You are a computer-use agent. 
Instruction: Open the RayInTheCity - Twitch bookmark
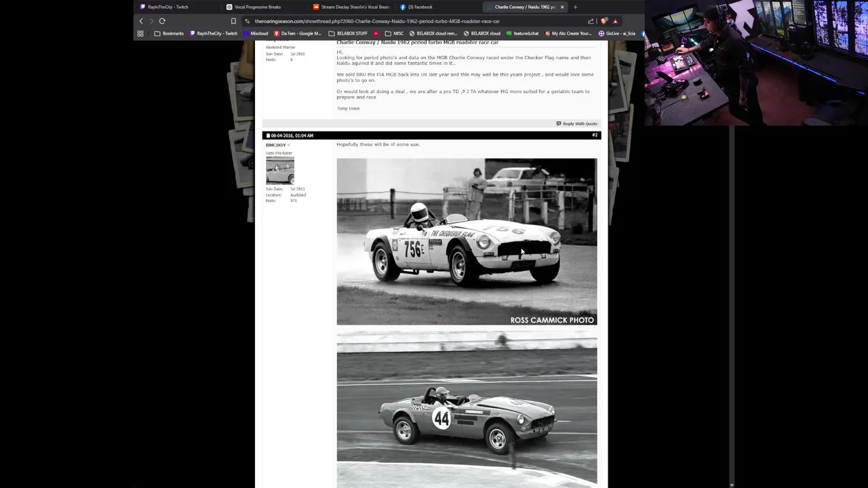pyautogui.click(x=214, y=33)
